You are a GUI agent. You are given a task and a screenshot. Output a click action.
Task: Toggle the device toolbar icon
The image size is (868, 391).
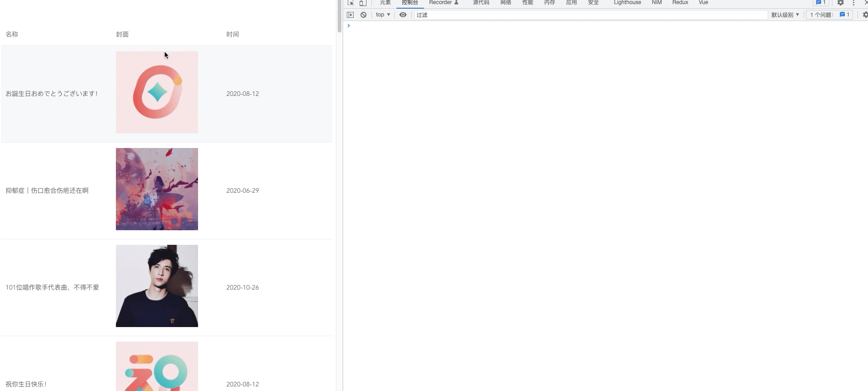click(x=363, y=3)
